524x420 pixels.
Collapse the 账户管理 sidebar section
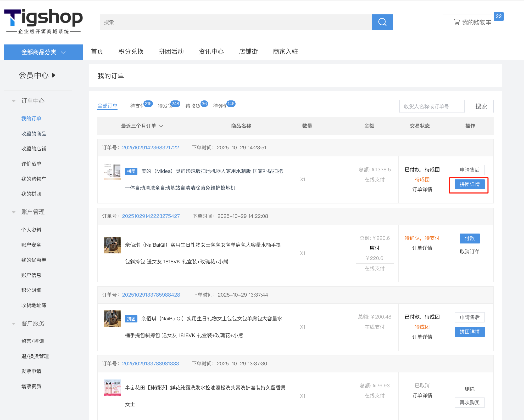click(x=14, y=212)
